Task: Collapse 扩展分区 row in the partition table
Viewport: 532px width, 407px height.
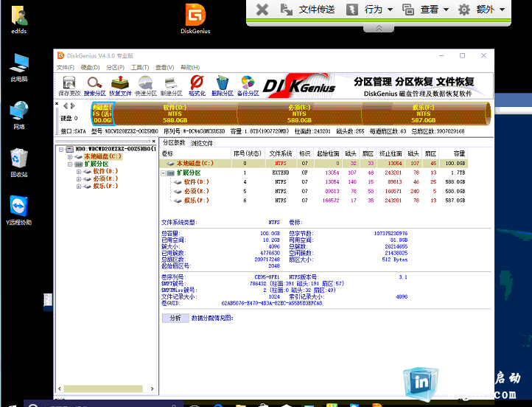Action: click(163, 173)
